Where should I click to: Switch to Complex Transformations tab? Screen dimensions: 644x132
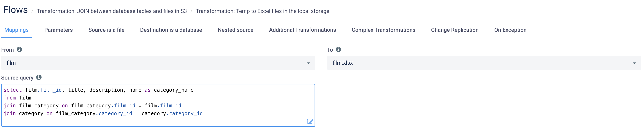tap(383, 30)
